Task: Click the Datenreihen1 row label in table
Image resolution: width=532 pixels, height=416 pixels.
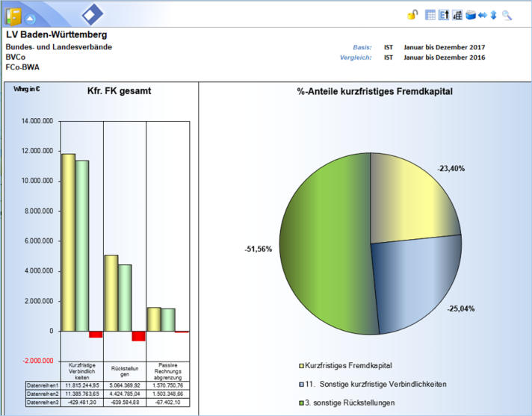Action: point(42,384)
